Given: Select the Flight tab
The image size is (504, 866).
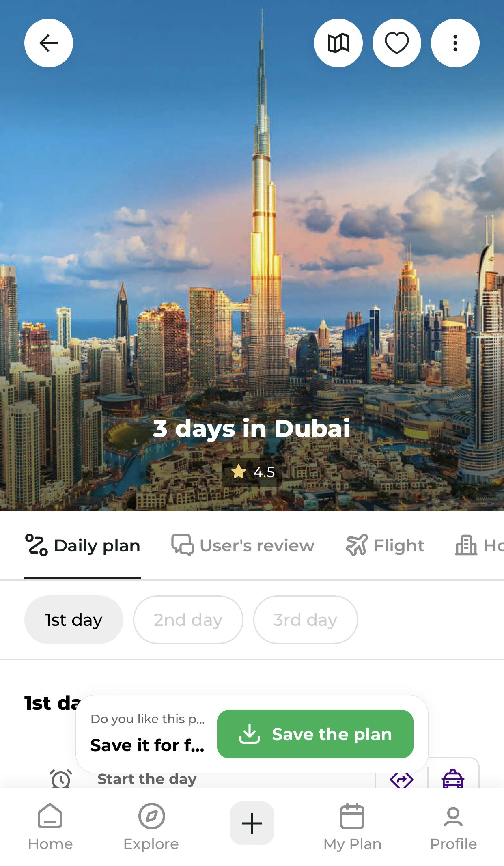Looking at the screenshot, I should [385, 545].
